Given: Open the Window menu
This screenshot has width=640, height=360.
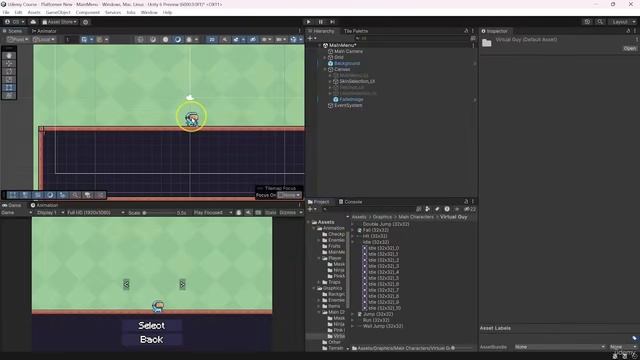Looking at the screenshot, I should 149,13.
